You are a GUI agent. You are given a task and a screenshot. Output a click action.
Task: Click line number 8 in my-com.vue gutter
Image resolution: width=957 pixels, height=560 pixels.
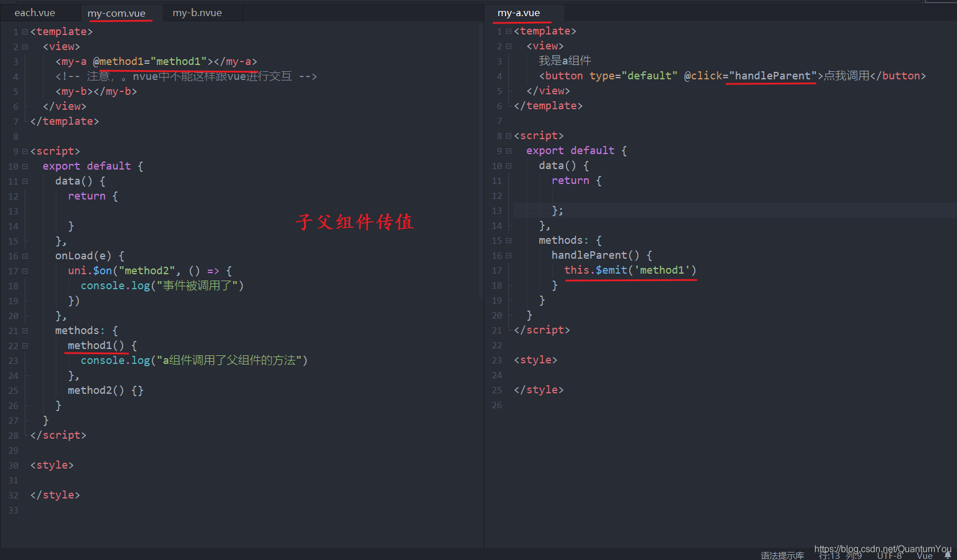16,137
